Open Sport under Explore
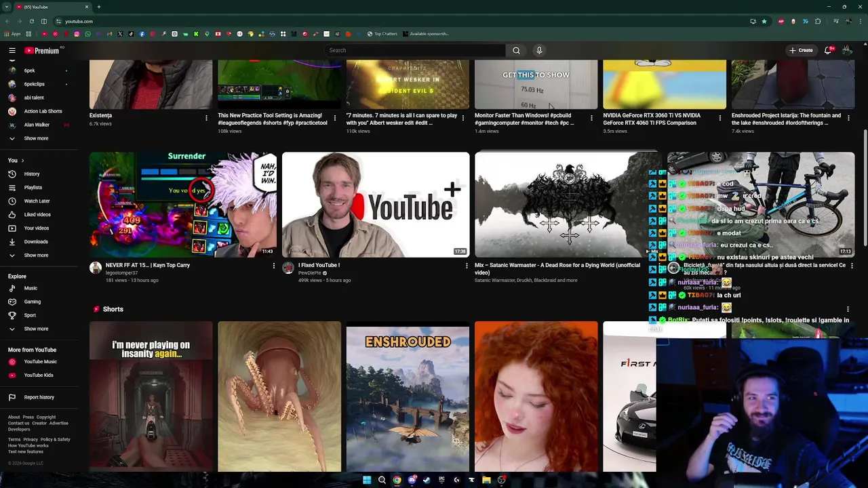 [x=30, y=315]
